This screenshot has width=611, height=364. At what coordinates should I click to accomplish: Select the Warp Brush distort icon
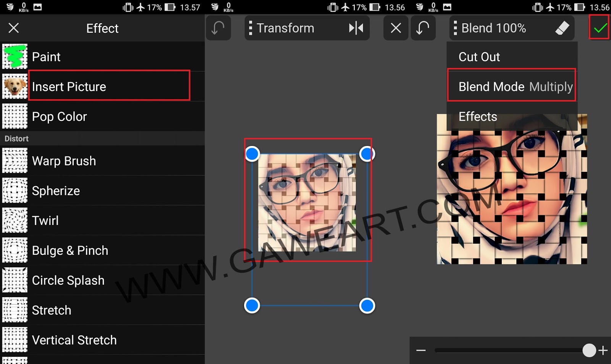tap(15, 160)
